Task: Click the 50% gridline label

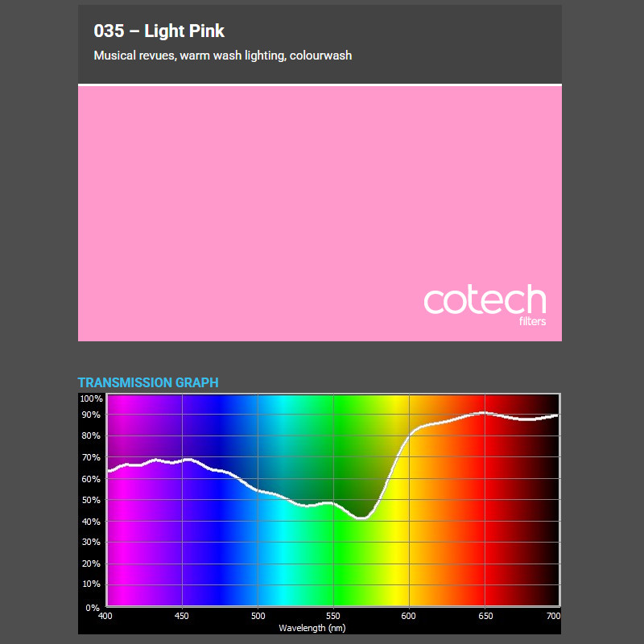Action: (x=89, y=501)
